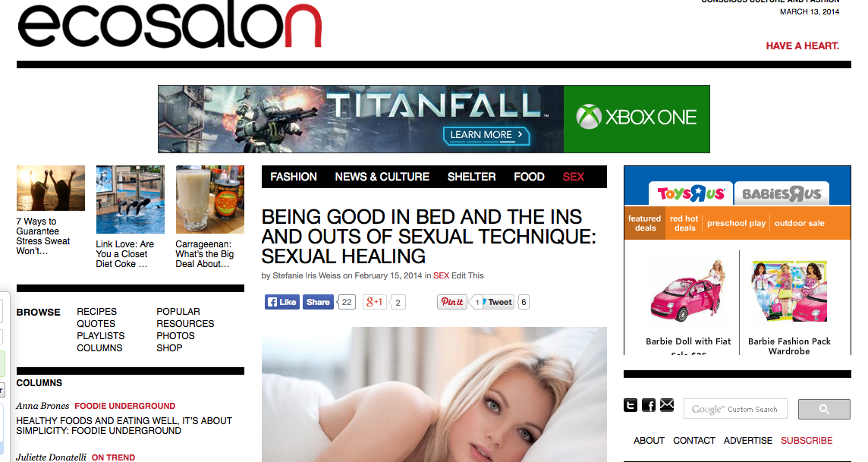Click the Google +1 button
The width and height of the screenshot is (868, 462).
pos(374,302)
